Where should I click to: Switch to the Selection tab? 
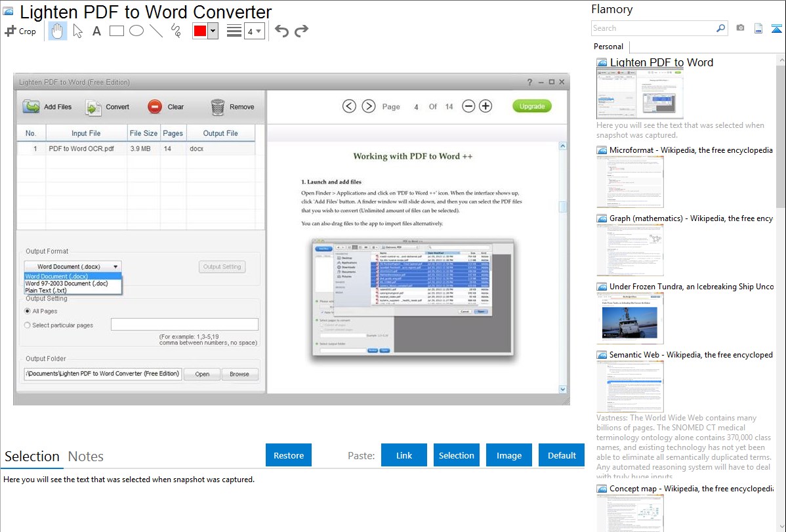32,457
